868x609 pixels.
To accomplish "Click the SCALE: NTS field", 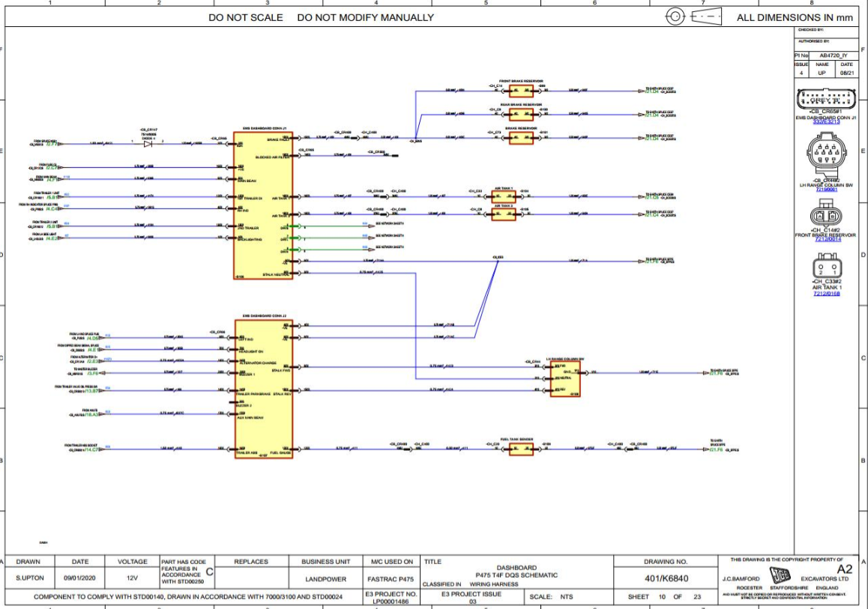I will pos(551,597).
